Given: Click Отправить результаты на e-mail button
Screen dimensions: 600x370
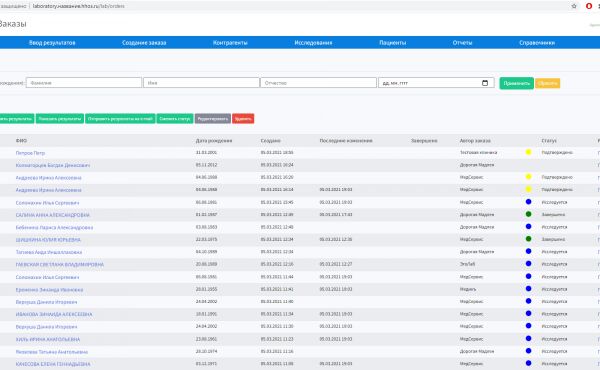Looking at the screenshot, I should click(120, 119).
